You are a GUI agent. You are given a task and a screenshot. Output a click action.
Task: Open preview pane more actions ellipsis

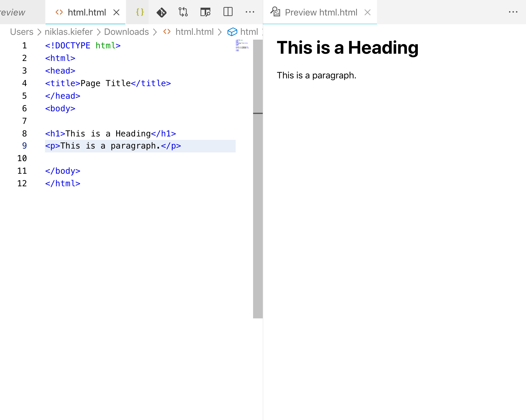click(x=513, y=12)
